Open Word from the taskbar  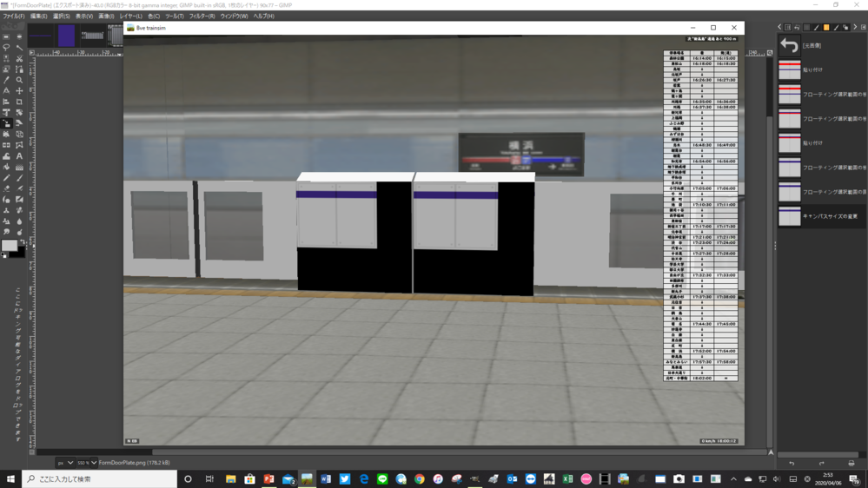[x=326, y=478]
